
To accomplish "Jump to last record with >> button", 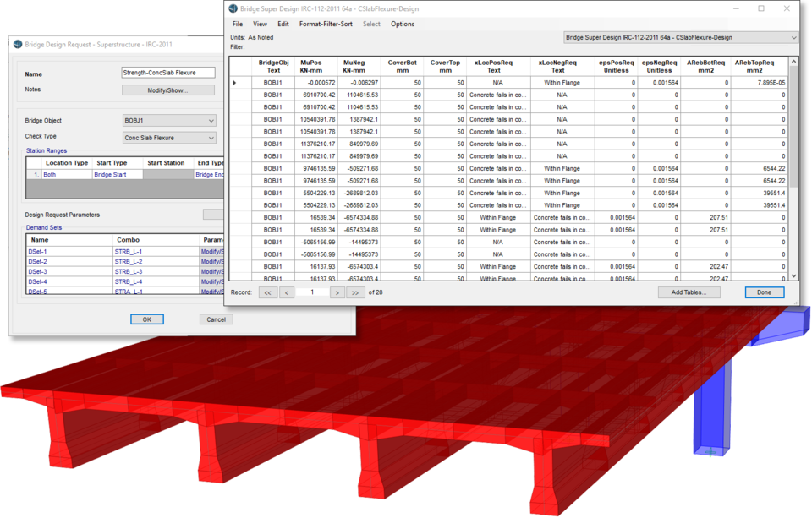I will coord(356,292).
